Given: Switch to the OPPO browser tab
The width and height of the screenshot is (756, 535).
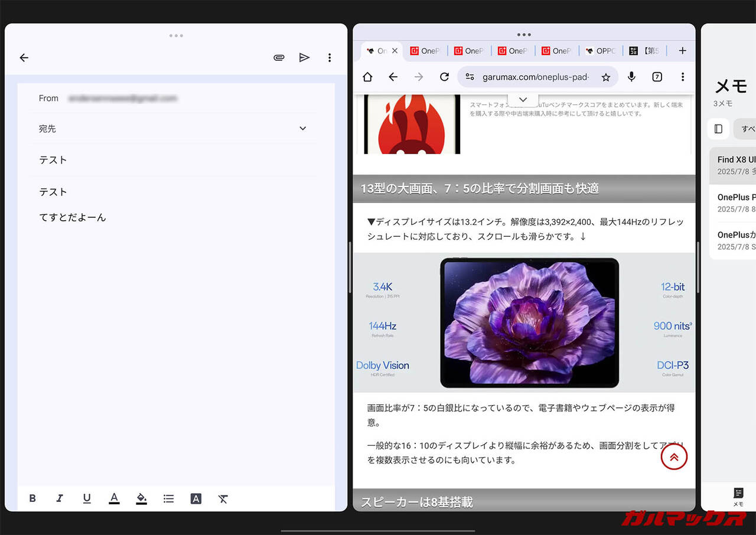Looking at the screenshot, I should 600,51.
